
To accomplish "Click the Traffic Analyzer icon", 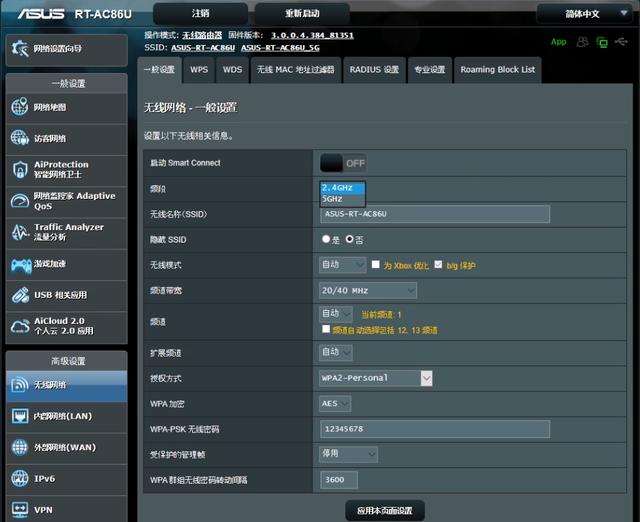I will (20, 232).
